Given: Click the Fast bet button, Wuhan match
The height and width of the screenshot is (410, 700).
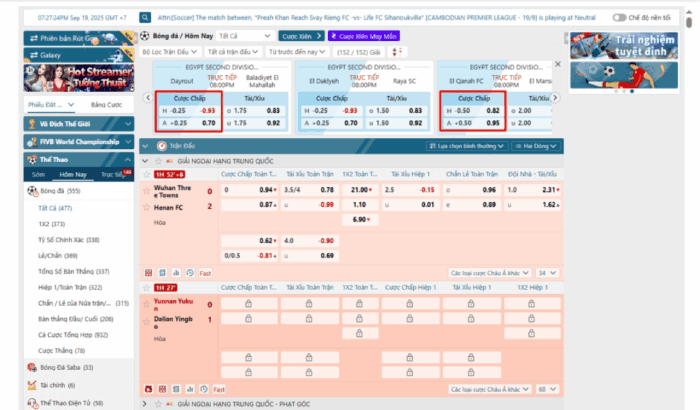Looking at the screenshot, I should (x=205, y=273).
